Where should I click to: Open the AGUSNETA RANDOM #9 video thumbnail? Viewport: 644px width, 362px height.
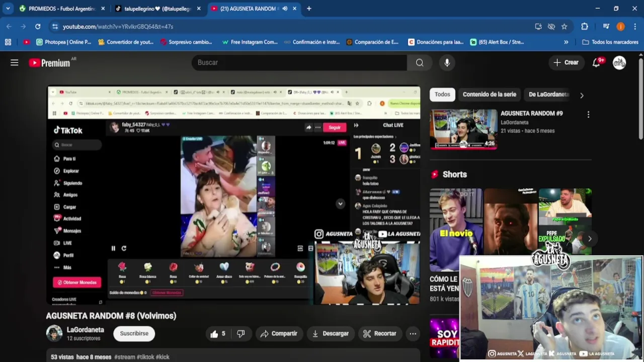[x=463, y=129]
